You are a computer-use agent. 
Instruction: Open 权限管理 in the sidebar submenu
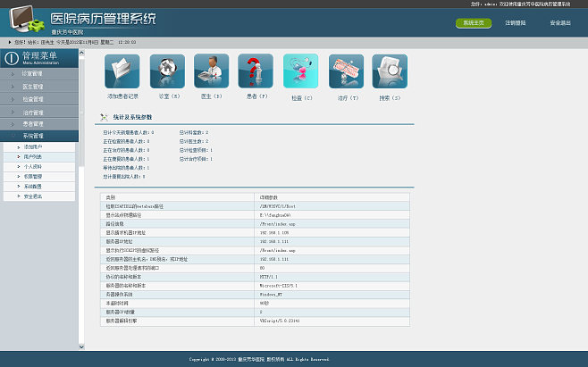[x=32, y=177]
